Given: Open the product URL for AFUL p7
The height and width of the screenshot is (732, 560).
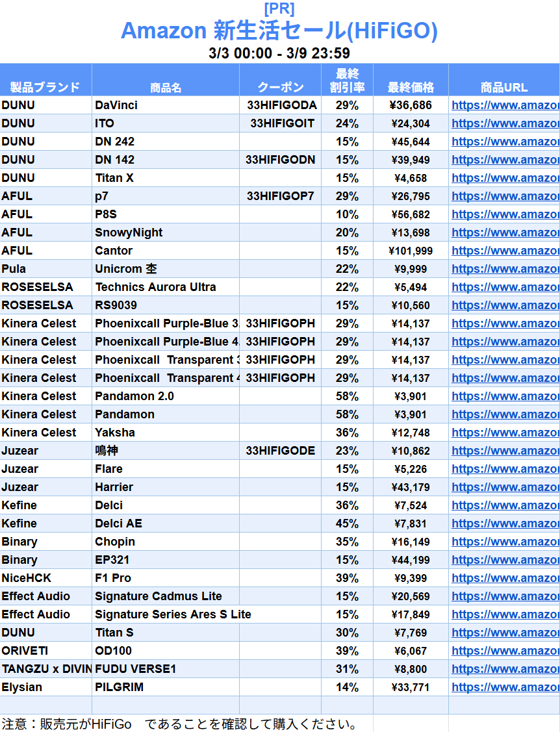Looking at the screenshot, I should (505, 196).
